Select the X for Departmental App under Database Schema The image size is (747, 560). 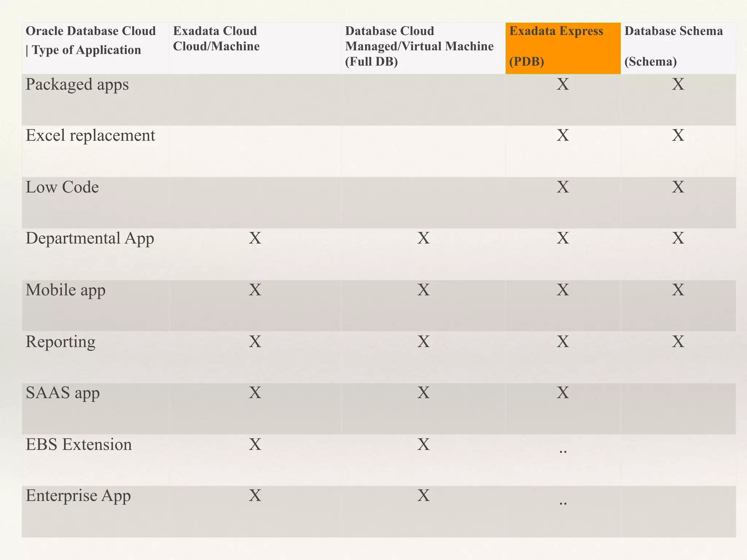pos(678,238)
